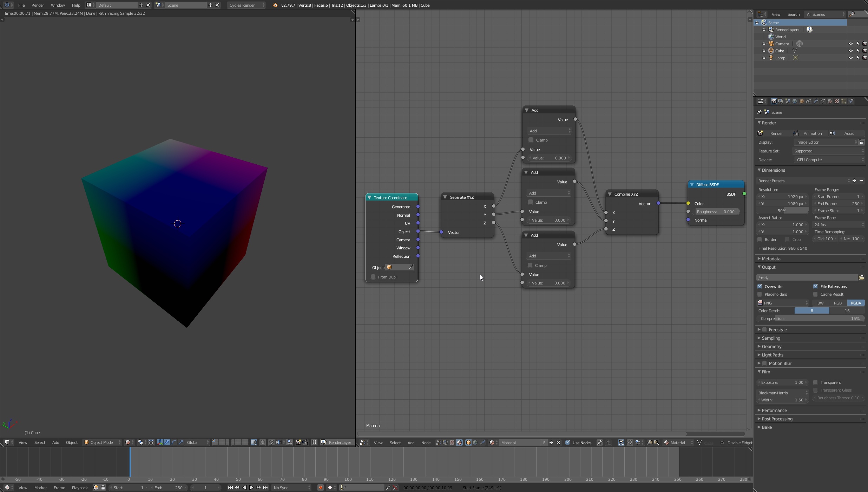The height and width of the screenshot is (492, 868).
Task: Open the PNG file format dropdown
Action: click(x=783, y=303)
